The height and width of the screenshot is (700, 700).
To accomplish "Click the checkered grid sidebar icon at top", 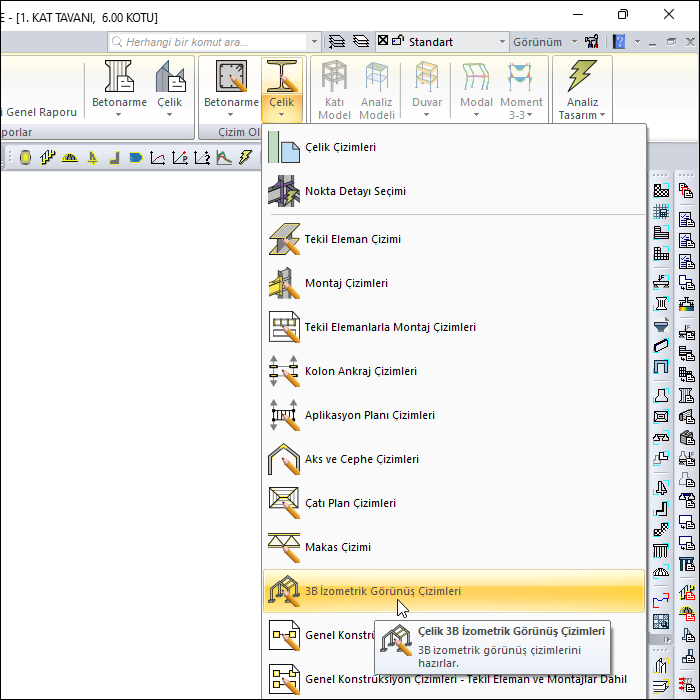I will [661, 191].
